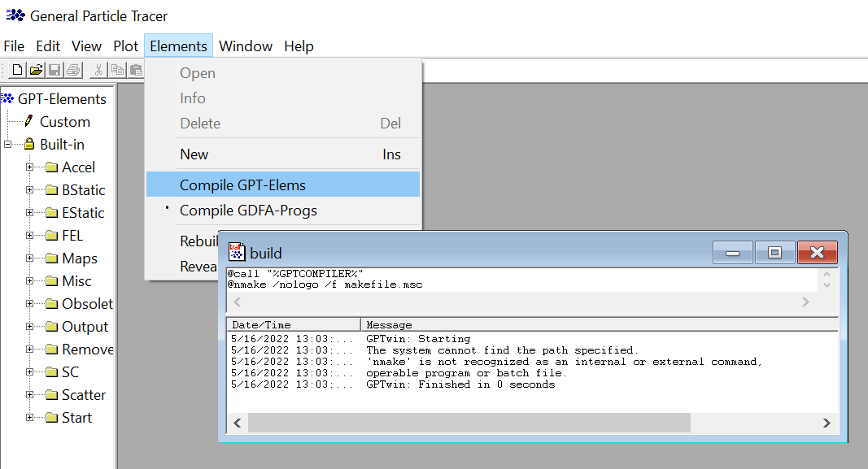Screen dimensions: 868x469
Task: Open the File menu
Action: (x=14, y=46)
